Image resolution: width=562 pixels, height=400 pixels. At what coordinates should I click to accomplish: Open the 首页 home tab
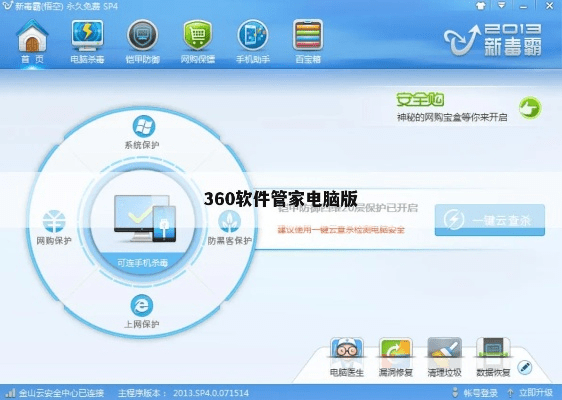32,42
